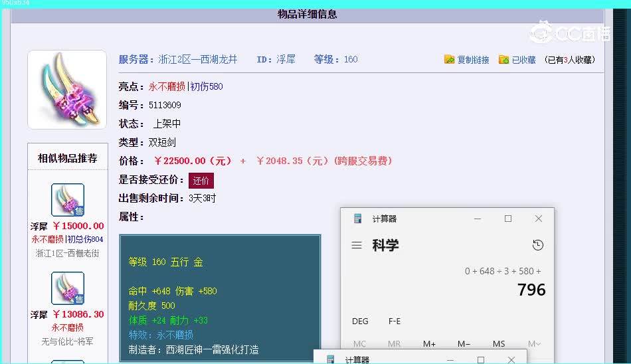Close the second 计算器 window at bottom
Screen dimensions: 631x364
click(x=511, y=359)
